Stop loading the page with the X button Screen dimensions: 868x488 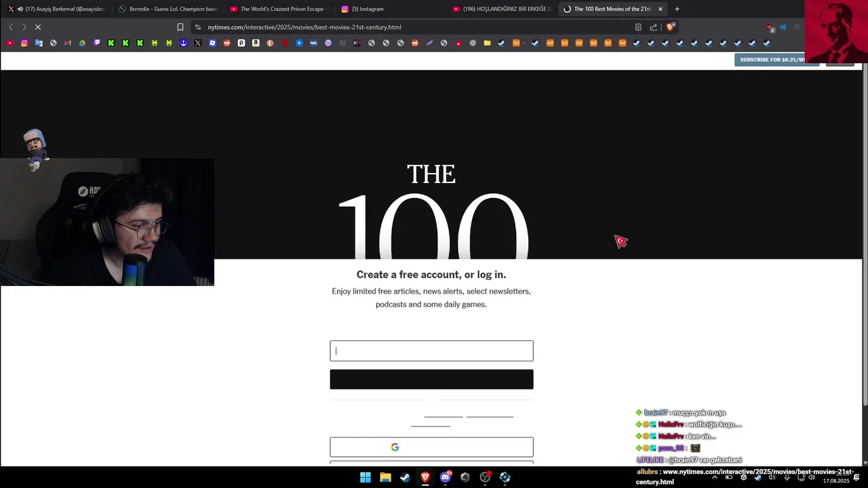tap(38, 27)
